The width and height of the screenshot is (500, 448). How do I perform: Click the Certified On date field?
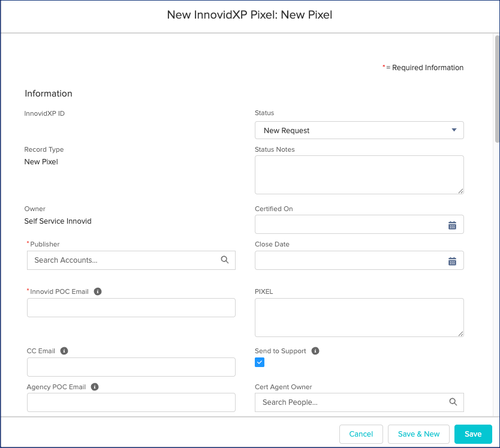click(359, 224)
